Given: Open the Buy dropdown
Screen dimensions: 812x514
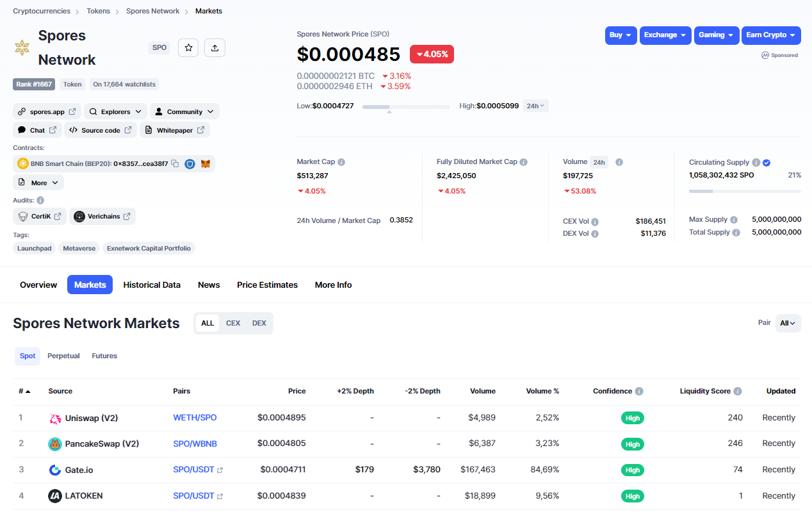Looking at the screenshot, I should [x=621, y=35].
